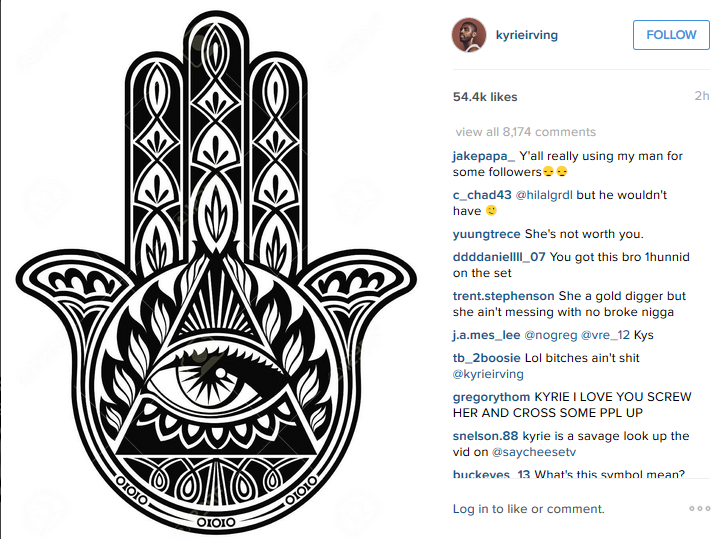Open kyrieirving username link at top
713x539 pixels.
coord(527,35)
